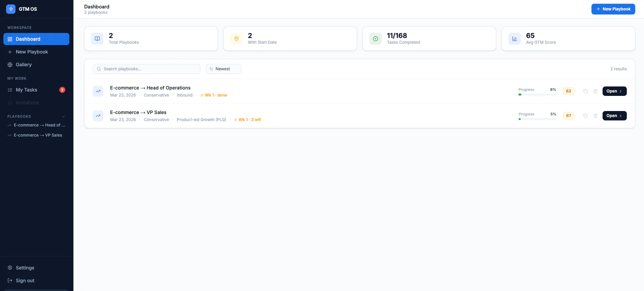The image size is (644, 291).
Task: Click the Head of Operations trend icon
Action: click(x=98, y=91)
